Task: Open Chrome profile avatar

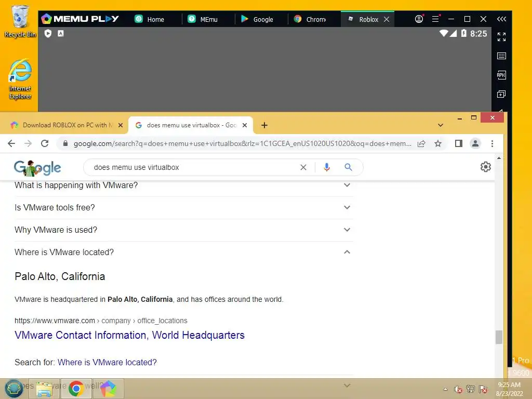Action: (x=475, y=143)
